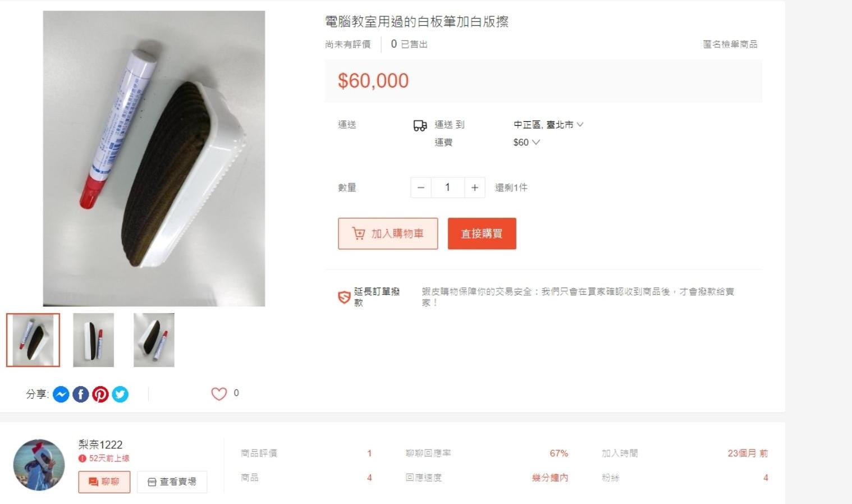The image size is (852, 504).
Task: Buy now with 直接購買 button
Action: tap(482, 233)
